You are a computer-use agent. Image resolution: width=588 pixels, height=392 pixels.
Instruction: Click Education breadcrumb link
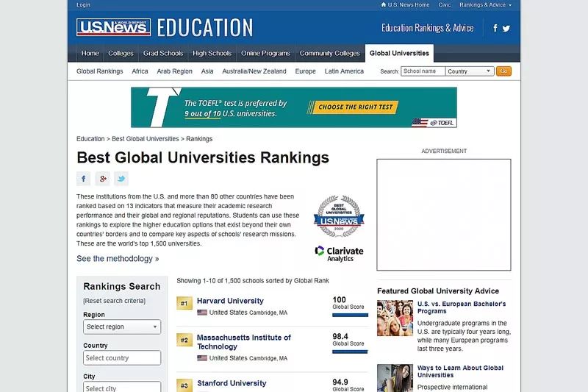point(90,139)
